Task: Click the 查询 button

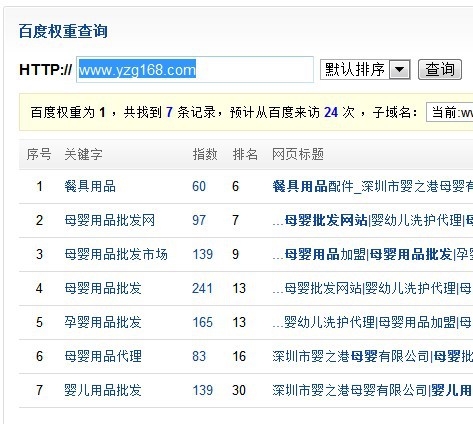Action: click(x=440, y=70)
